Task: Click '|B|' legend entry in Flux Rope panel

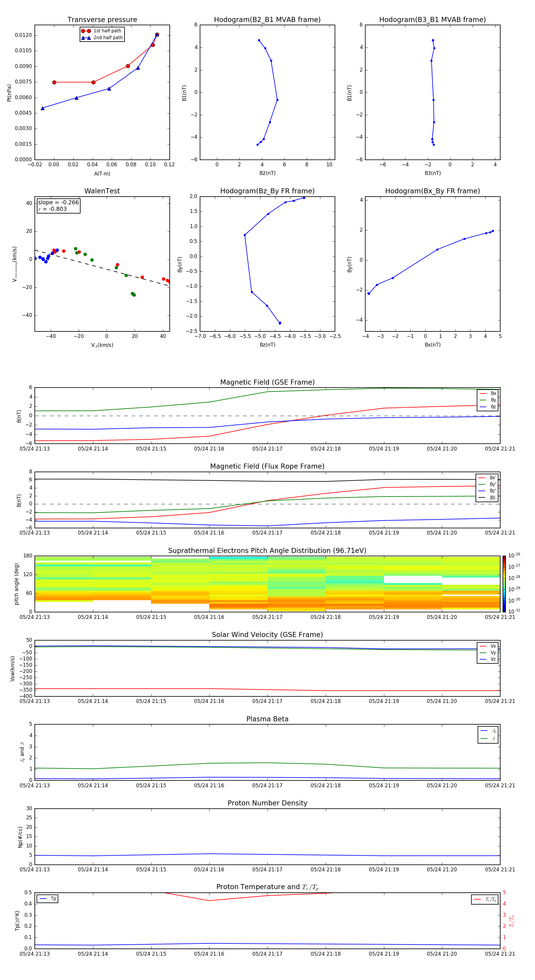Action: [x=487, y=498]
